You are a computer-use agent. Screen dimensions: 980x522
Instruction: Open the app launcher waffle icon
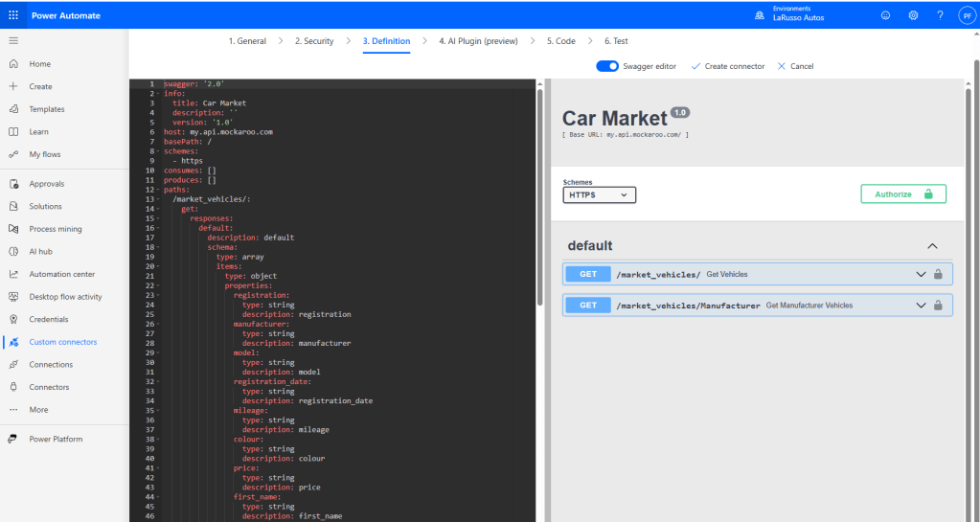(x=13, y=15)
